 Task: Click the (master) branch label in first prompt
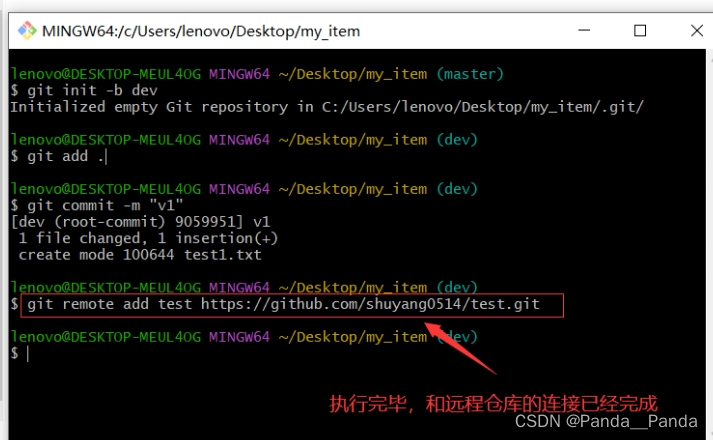pos(470,74)
